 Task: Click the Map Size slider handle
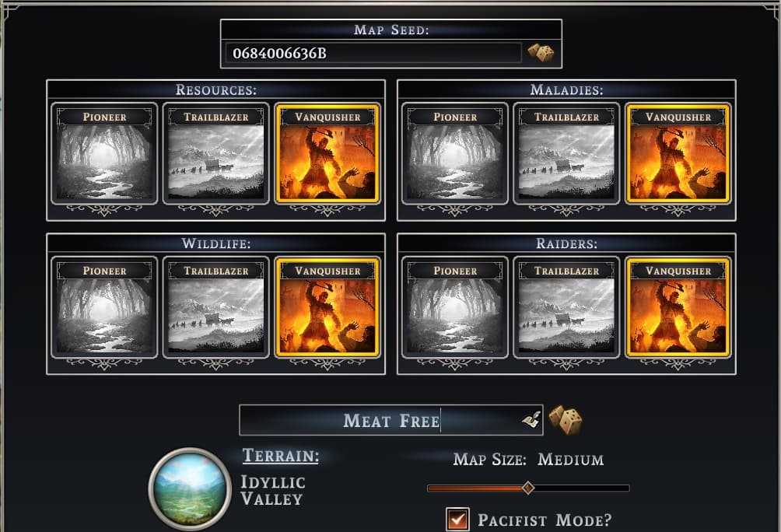(528, 488)
